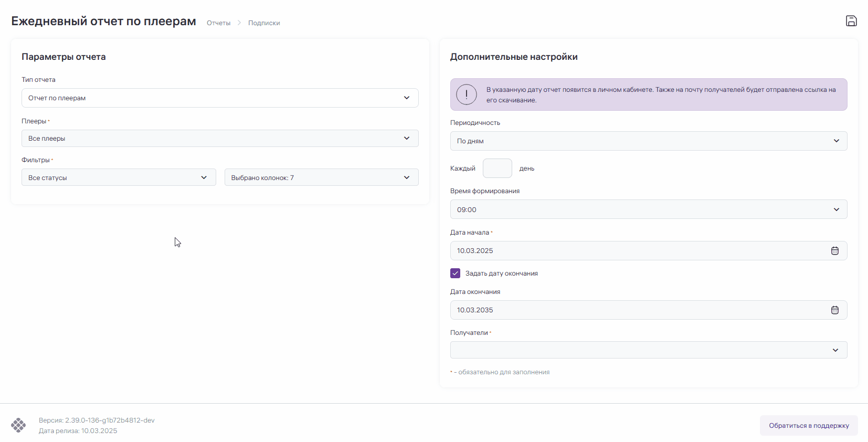Screen dimensions: 868x442
Task: Click the 'Обратиться в поддержку' button
Action: [808, 426]
